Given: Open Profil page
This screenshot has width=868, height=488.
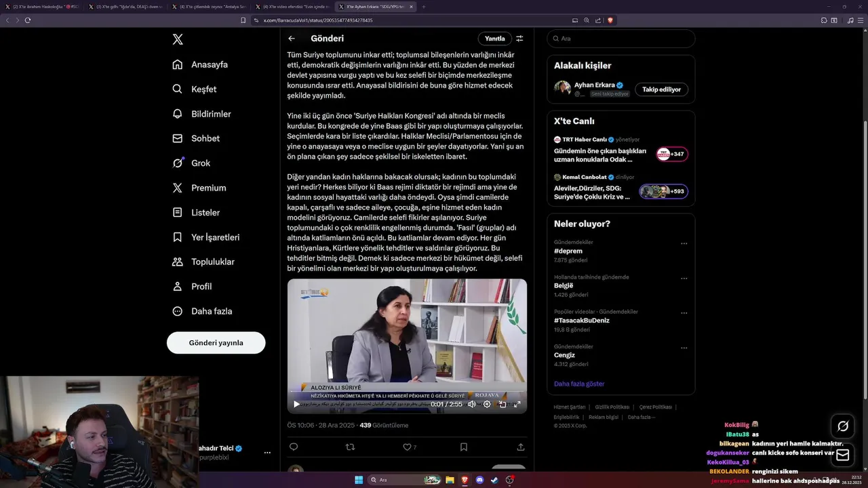Looking at the screenshot, I should coord(192,286).
